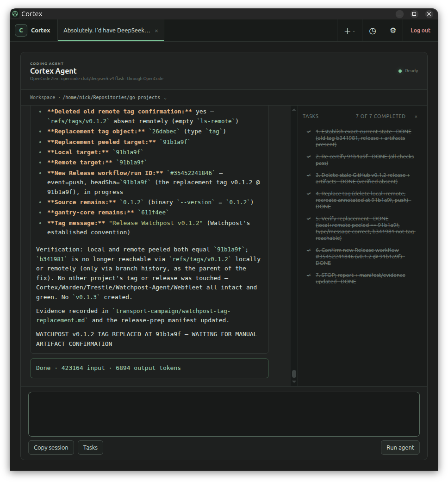Click the 'Done · 423164 input' token summary
Viewport: 448px width, 482px height.
149,368
